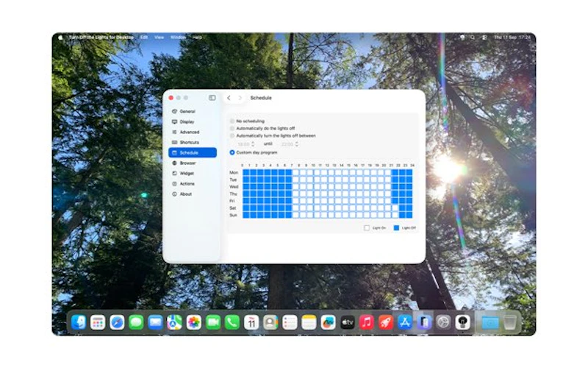Open Advanced settings in the sidebar
Image resolution: width=588 pixels, height=368 pixels.
click(193, 132)
